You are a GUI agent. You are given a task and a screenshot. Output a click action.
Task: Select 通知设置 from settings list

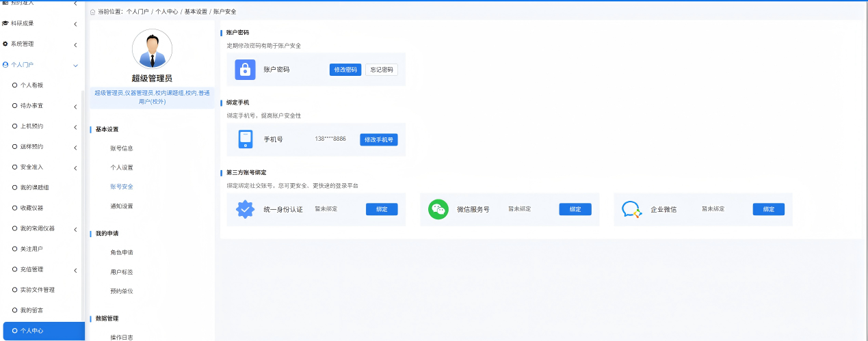coord(122,206)
